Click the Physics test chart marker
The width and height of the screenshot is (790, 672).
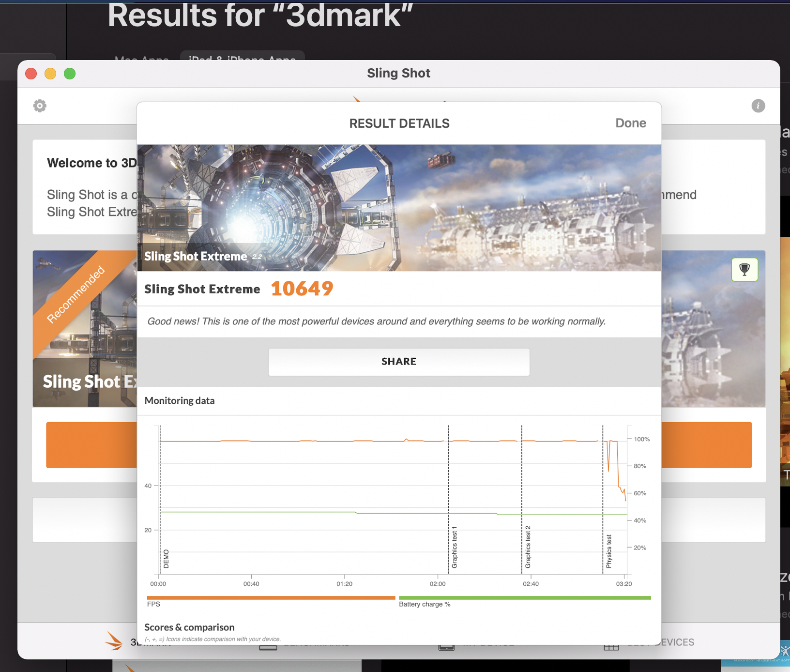[x=608, y=551]
